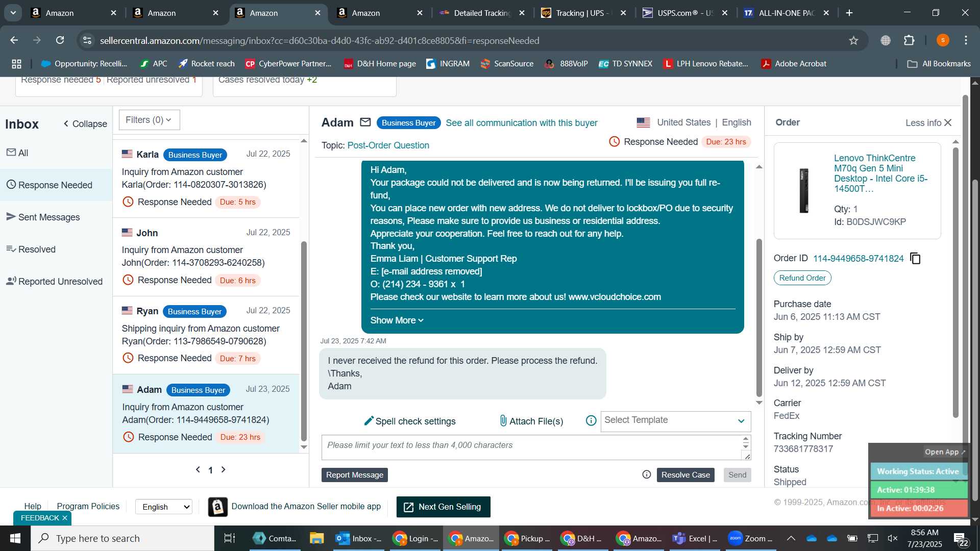980x551 pixels.
Task: Open the tab search dropdown arrow
Action: 13,13
